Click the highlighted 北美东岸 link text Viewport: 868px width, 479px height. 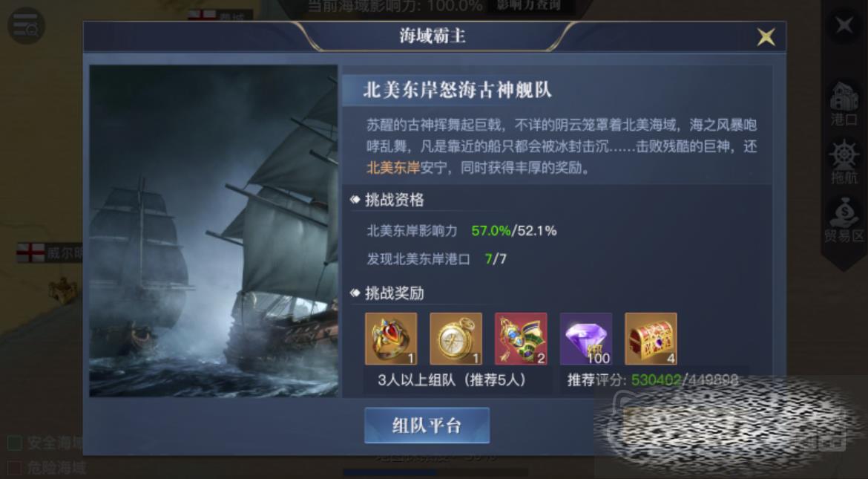point(393,167)
